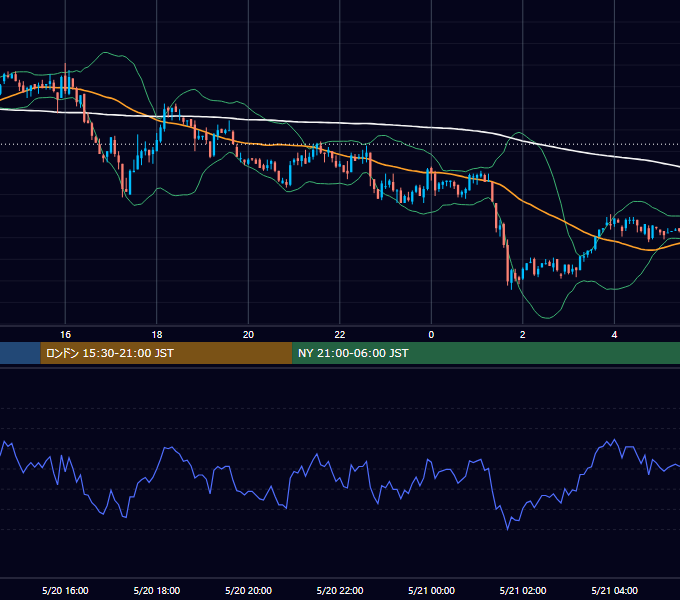Image resolution: width=680 pixels, height=600 pixels.
Task: Click the 5/20 20:00 date label
Action: [248, 590]
